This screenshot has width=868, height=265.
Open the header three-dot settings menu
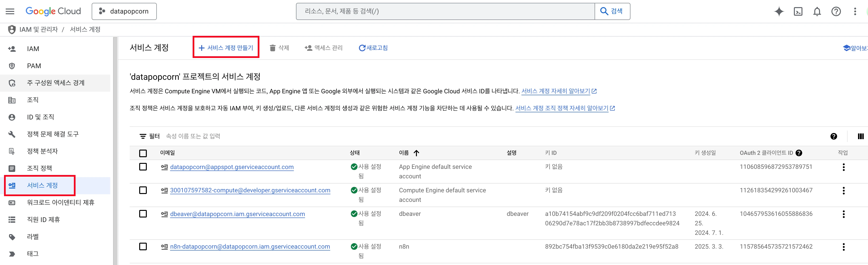[854, 11]
